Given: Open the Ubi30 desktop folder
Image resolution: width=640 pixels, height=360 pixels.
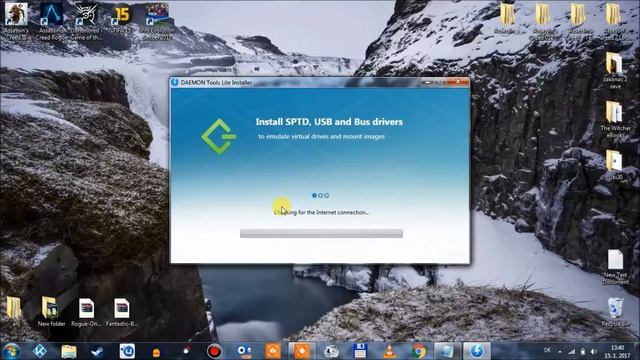Looking at the screenshot, I should coord(614,165).
